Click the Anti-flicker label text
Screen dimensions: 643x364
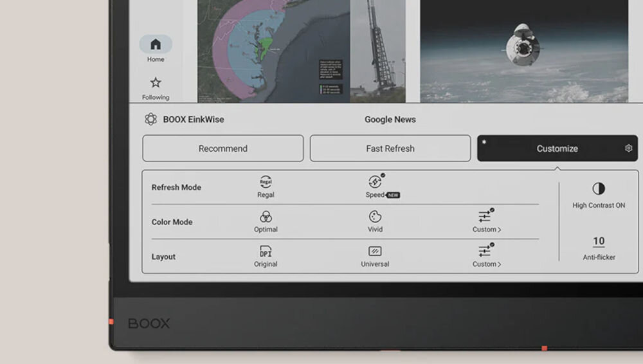pos(599,257)
